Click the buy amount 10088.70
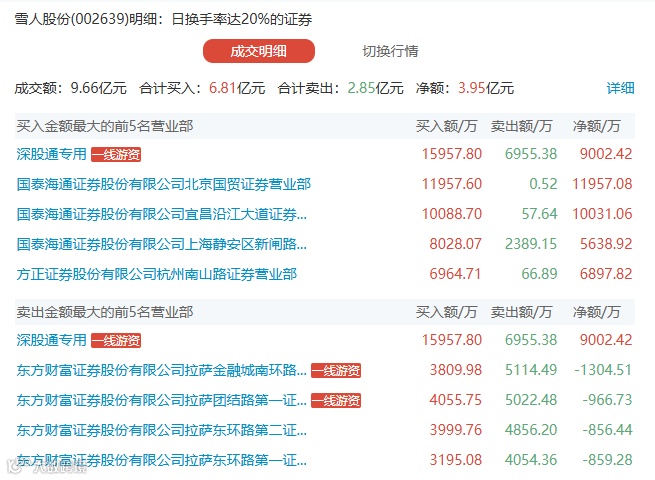The image size is (655, 480). click(452, 214)
